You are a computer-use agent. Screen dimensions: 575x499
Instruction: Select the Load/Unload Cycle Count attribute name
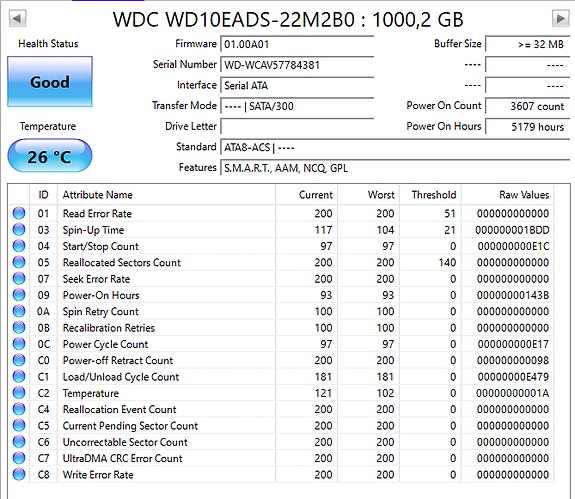[121, 377]
